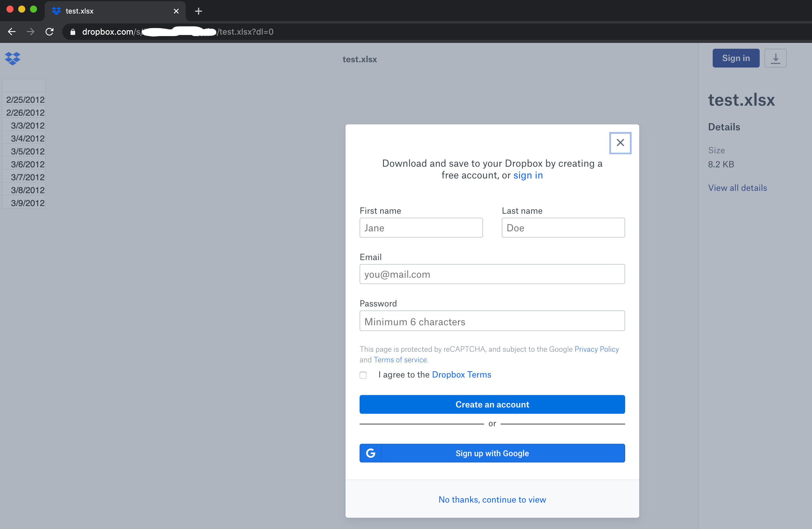Focus the First name input field
The width and height of the screenshot is (812, 529).
pyautogui.click(x=421, y=228)
